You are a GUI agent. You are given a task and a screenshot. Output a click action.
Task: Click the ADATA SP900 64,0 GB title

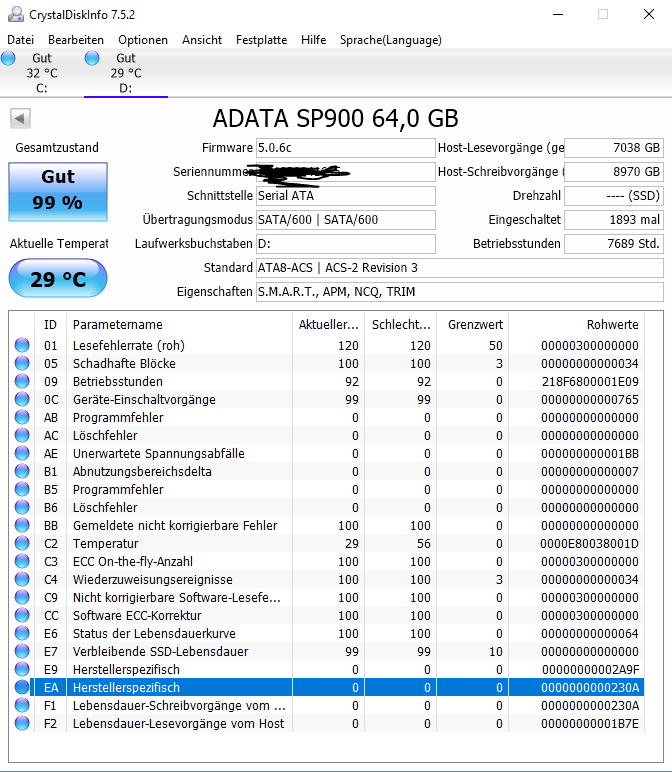click(336, 118)
